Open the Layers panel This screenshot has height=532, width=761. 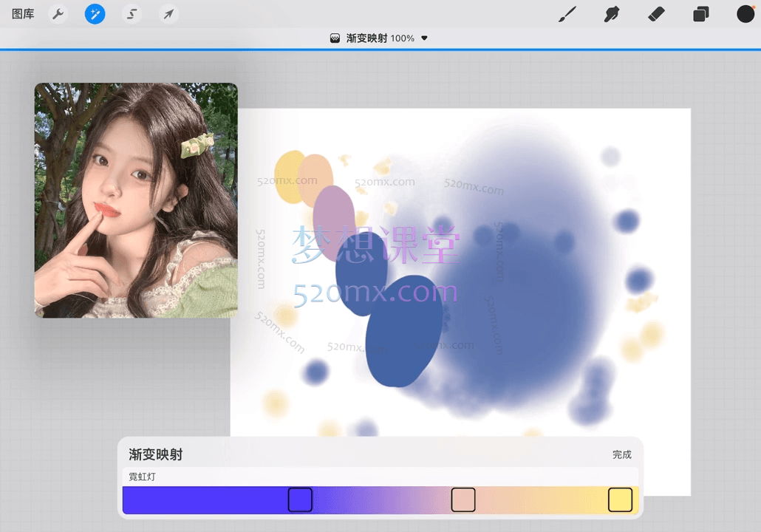pyautogui.click(x=700, y=13)
